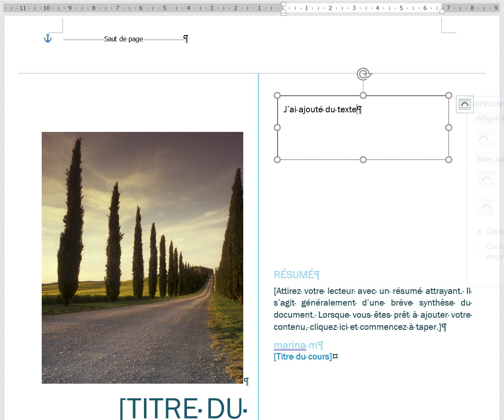This screenshot has height=420, width=504.
Task: Select the 'Dépla…' radio option
Action: pyautogui.click(x=480, y=231)
